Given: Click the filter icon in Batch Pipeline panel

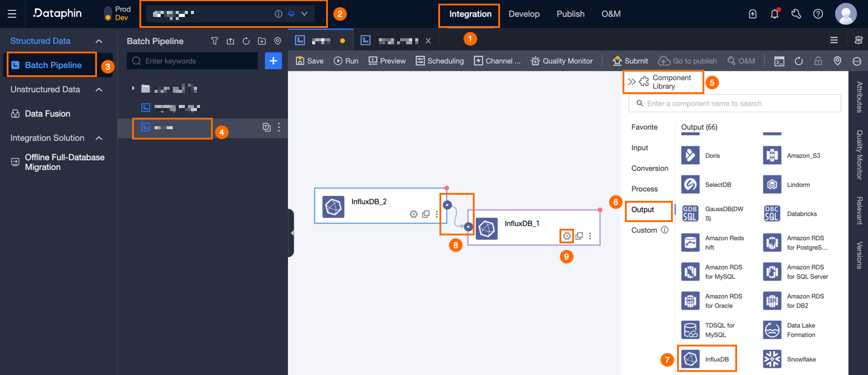Looking at the screenshot, I should pos(215,41).
